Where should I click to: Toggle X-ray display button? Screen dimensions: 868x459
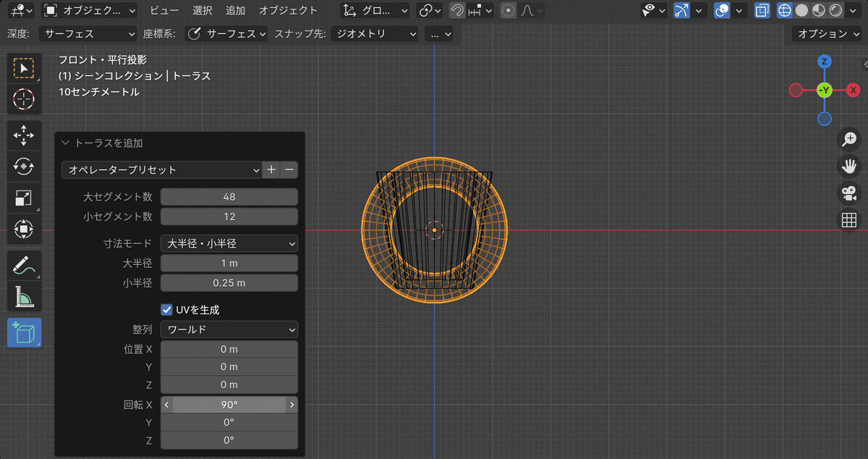(x=762, y=11)
